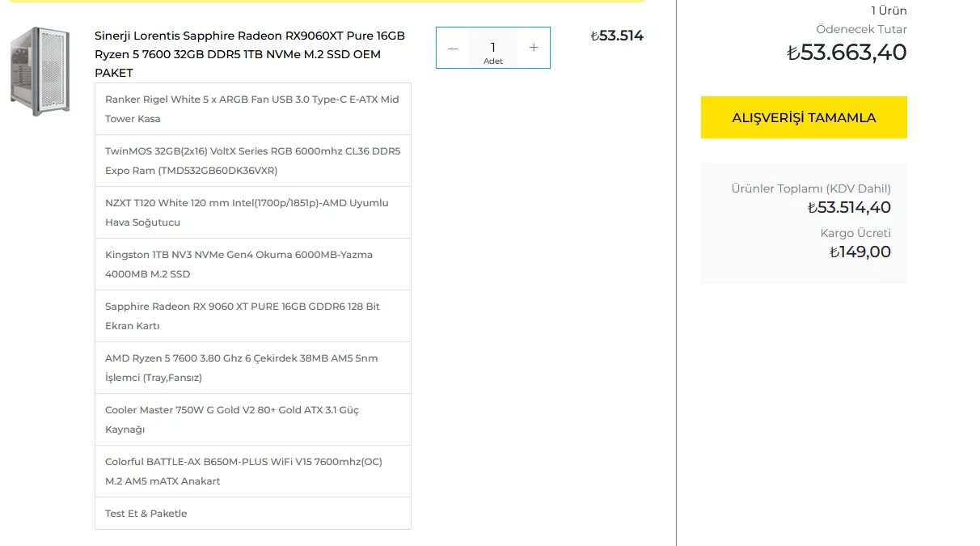This screenshot has width=980, height=546.
Task: Select the Ranker Rigel White kasa component row
Action: click(x=252, y=108)
